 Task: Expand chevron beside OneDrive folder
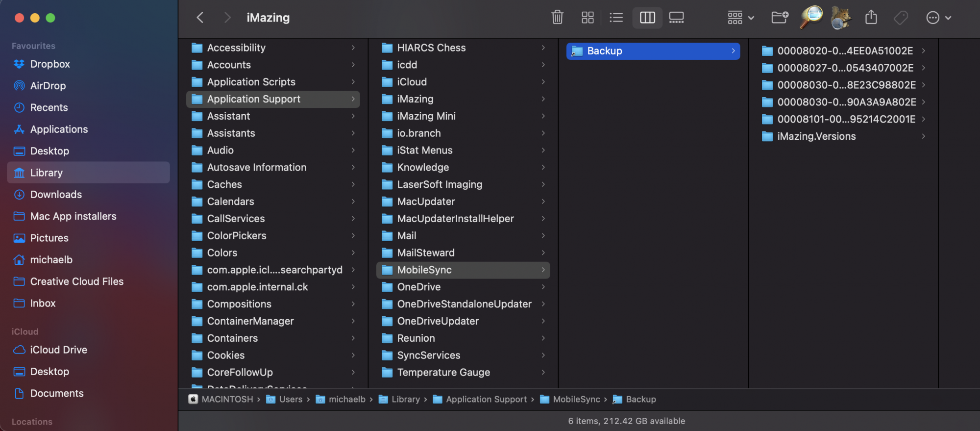point(543,287)
